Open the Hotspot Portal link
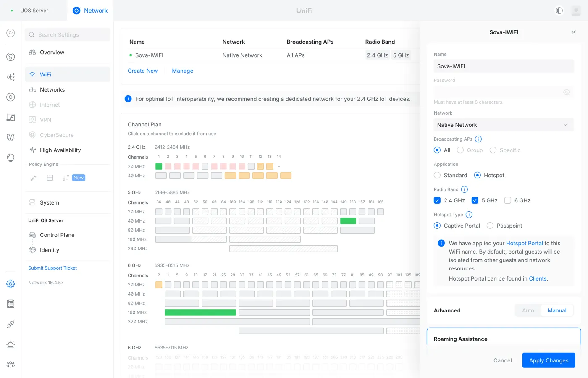 (525, 243)
